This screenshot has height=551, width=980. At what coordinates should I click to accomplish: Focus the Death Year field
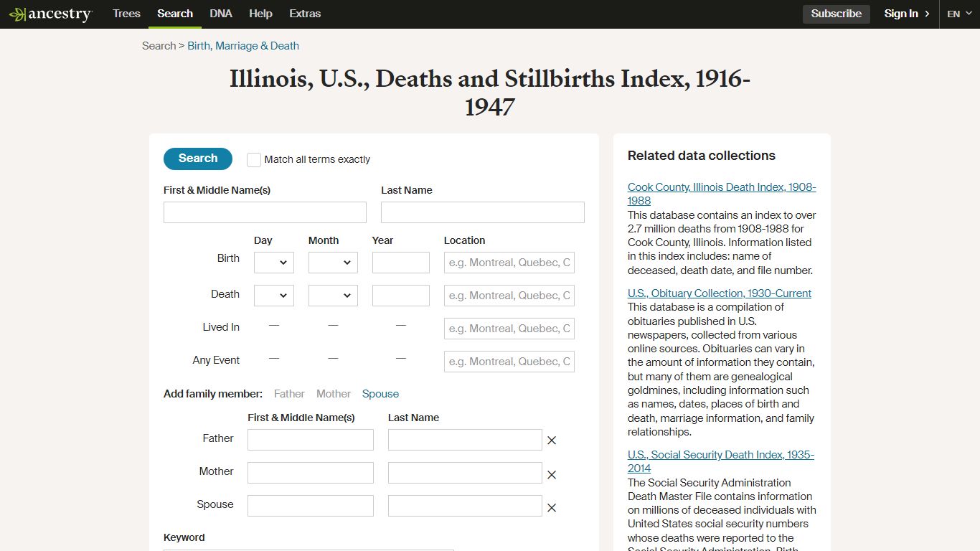coord(401,296)
